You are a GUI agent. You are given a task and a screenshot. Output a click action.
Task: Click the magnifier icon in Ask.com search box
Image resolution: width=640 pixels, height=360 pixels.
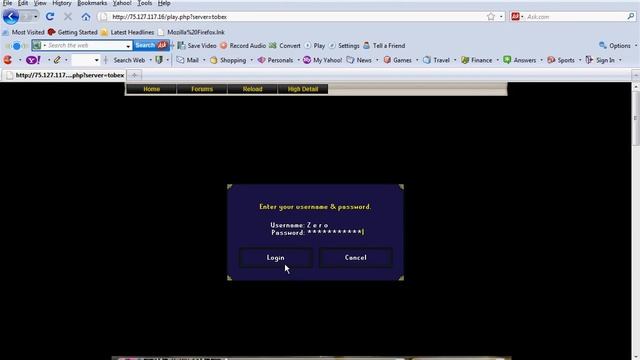point(631,17)
